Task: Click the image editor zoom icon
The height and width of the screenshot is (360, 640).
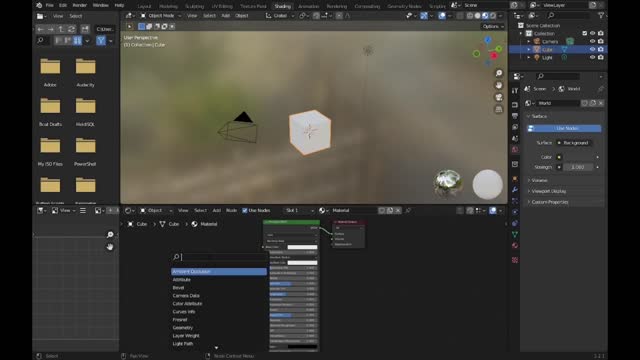Action: click(110, 235)
